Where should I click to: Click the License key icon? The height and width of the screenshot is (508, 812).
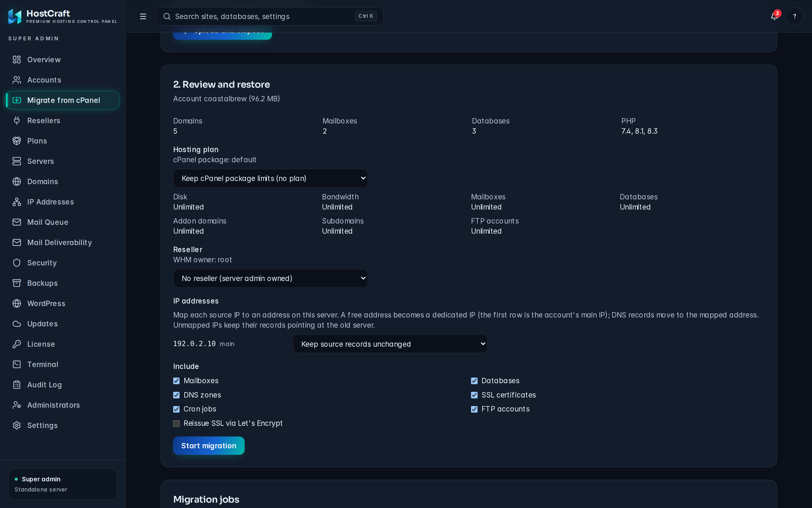point(17,344)
